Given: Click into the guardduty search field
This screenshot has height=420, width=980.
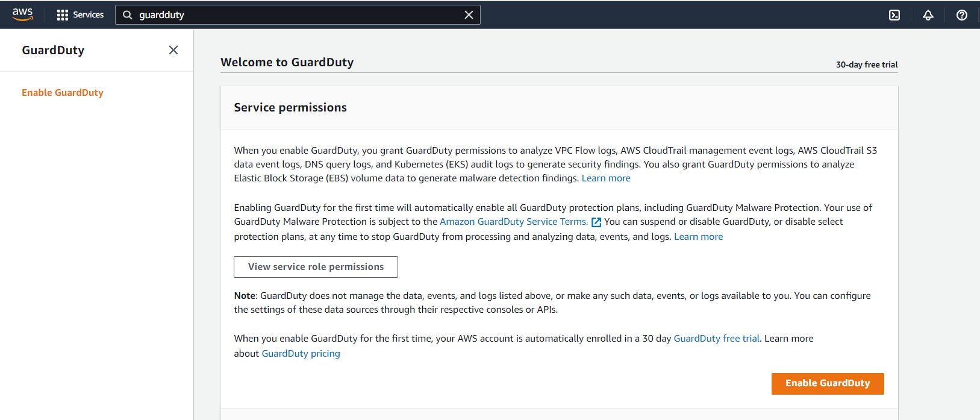Looking at the screenshot, I should [x=295, y=15].
